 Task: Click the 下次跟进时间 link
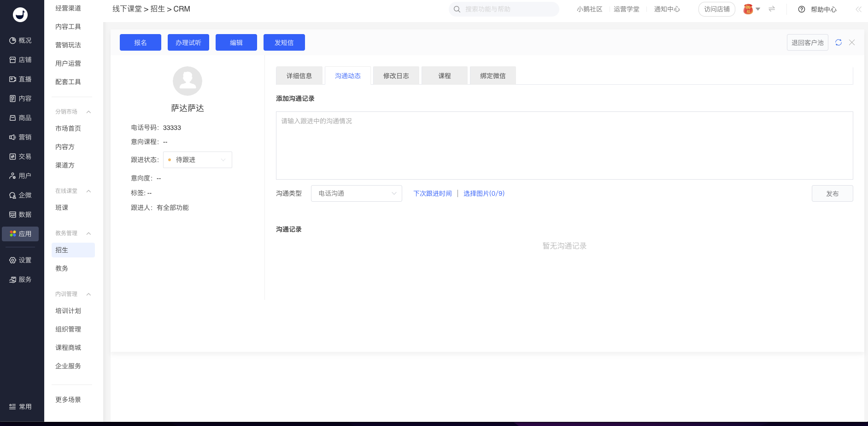(x=432, y=193)
